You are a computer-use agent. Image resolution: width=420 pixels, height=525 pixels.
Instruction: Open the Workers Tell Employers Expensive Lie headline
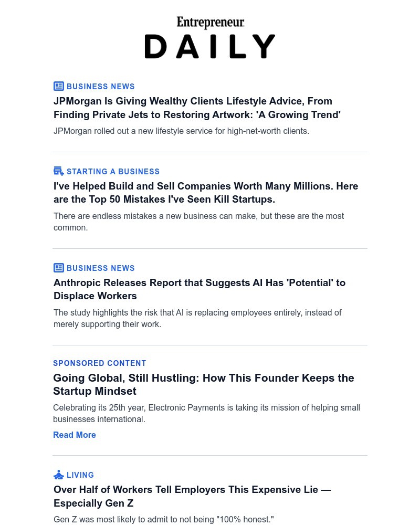(192, 496)
